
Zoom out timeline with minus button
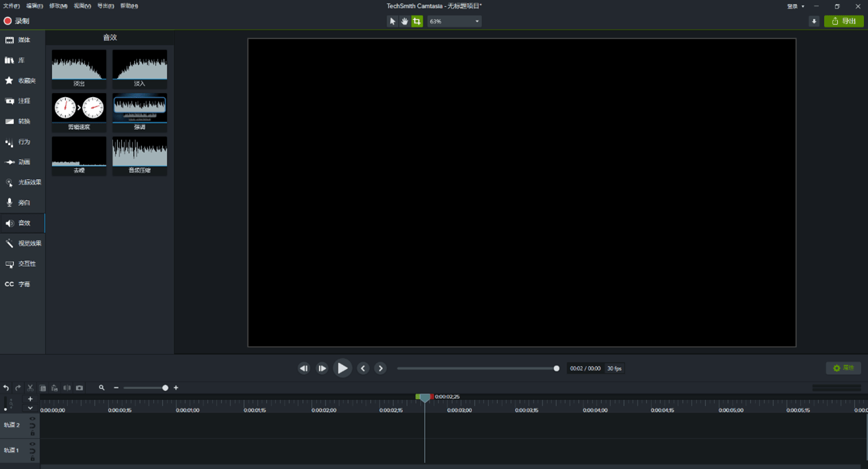(x=116, y=388)
